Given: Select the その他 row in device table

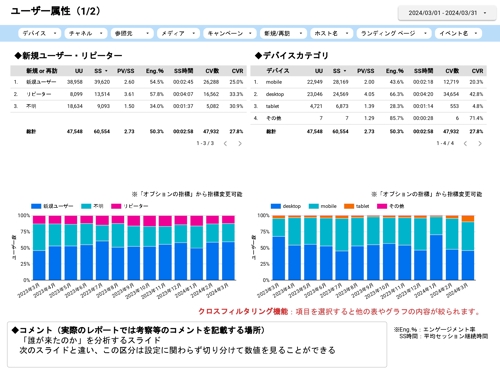Looking at the screenshot, I should click(368, 118).
